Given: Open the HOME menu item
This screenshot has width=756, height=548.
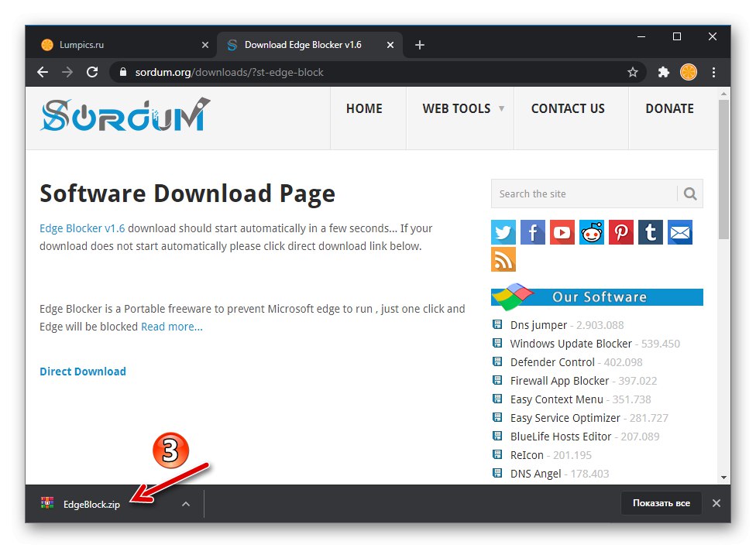Looking at the screenshot, I should tap(364, 109).
